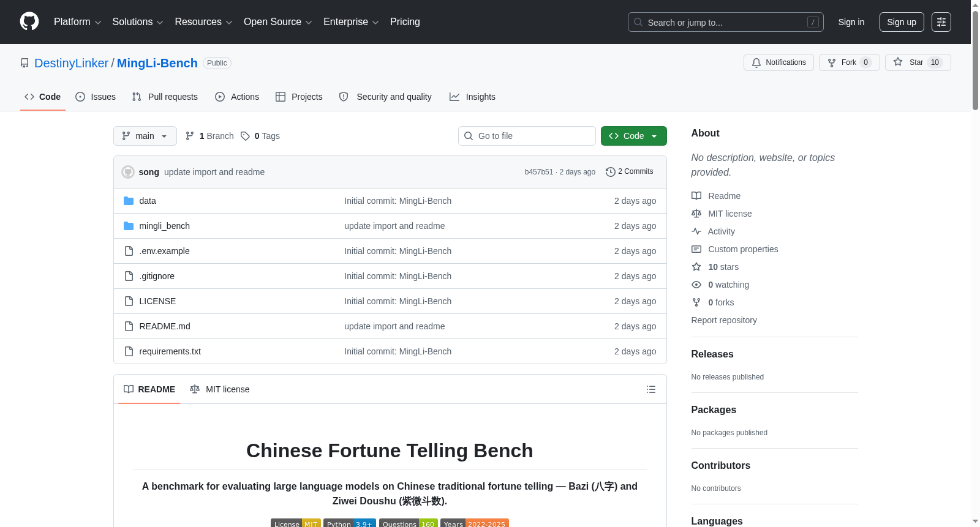Open the Actions tab
The width and height of the screenshot is (980, 527).
[x=237, y=97]
